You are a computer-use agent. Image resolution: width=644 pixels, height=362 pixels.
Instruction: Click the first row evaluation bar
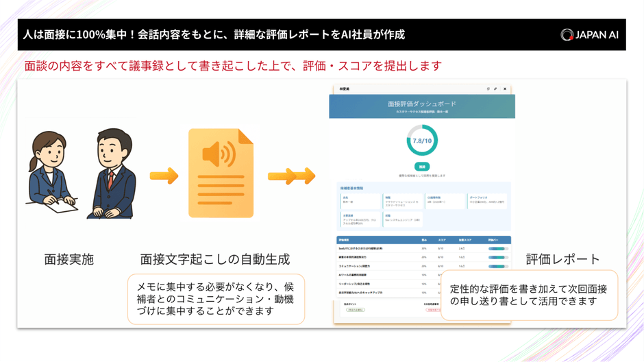point(497,249)
